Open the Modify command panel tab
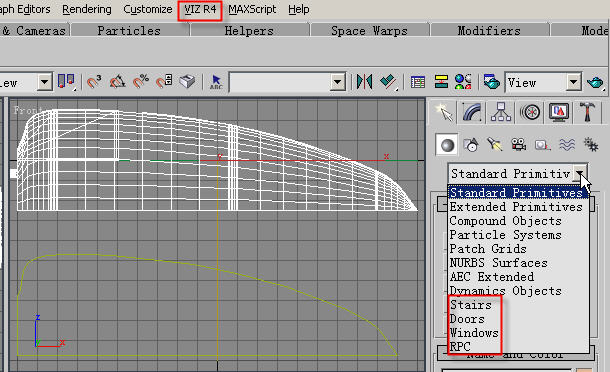 click(x=472, y=112)
